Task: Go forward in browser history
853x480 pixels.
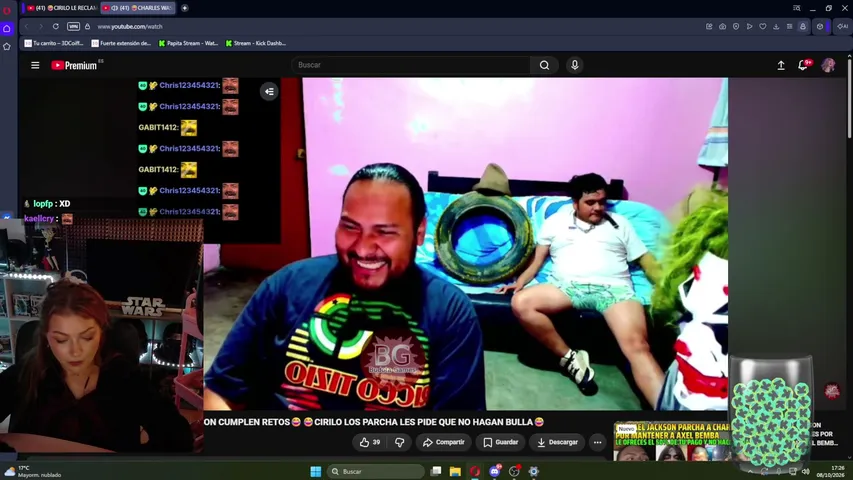Action: pyautogui.click(x=40, y=26)
